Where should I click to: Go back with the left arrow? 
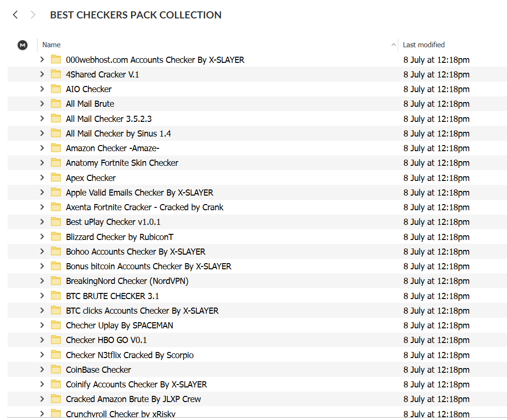pyautogui.click(x=15, y=15)
